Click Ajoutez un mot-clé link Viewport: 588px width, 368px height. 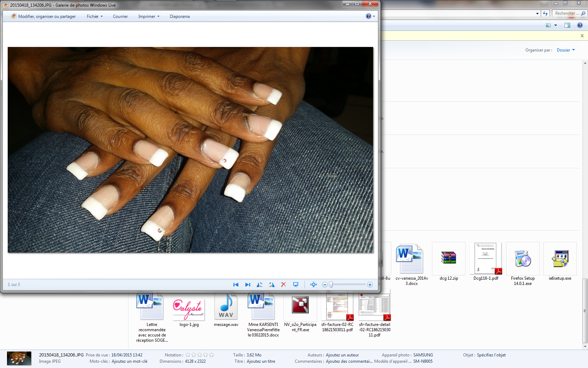(129, 361)
